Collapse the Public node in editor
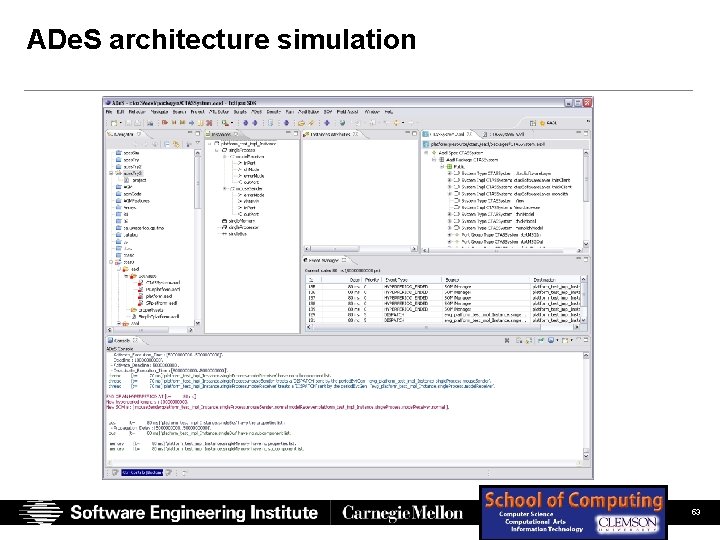The width and height of the screenshot is (720, 540). [x=442, y=167]
